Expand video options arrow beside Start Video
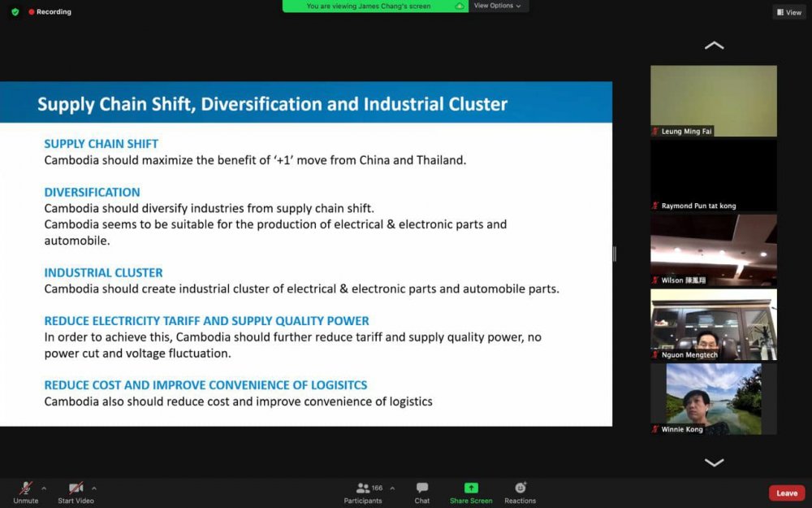This screenshot has width=812, height=508. (x=94, y=488)
